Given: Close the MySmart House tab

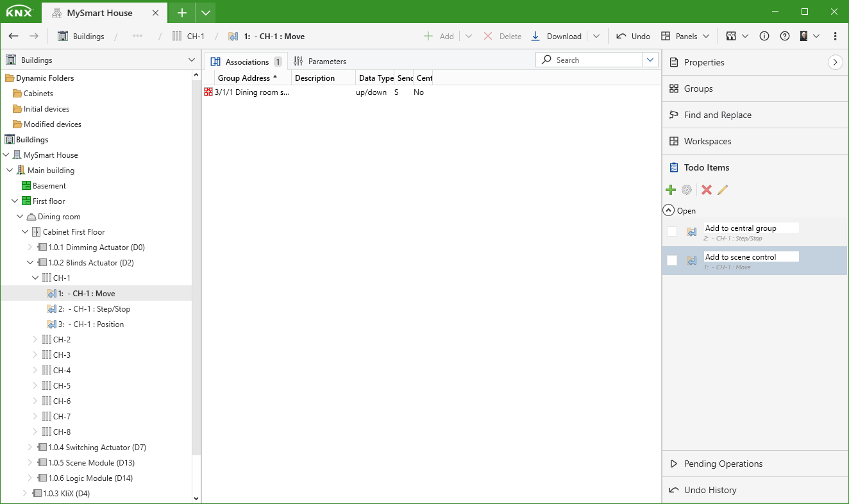Looking at the screenshot, I should [155, 13].
